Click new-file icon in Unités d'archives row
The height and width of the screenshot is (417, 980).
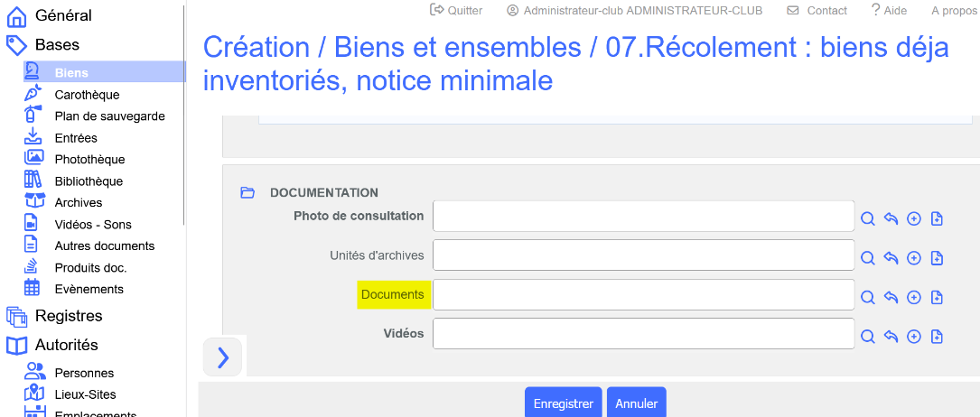click(937, 258)
